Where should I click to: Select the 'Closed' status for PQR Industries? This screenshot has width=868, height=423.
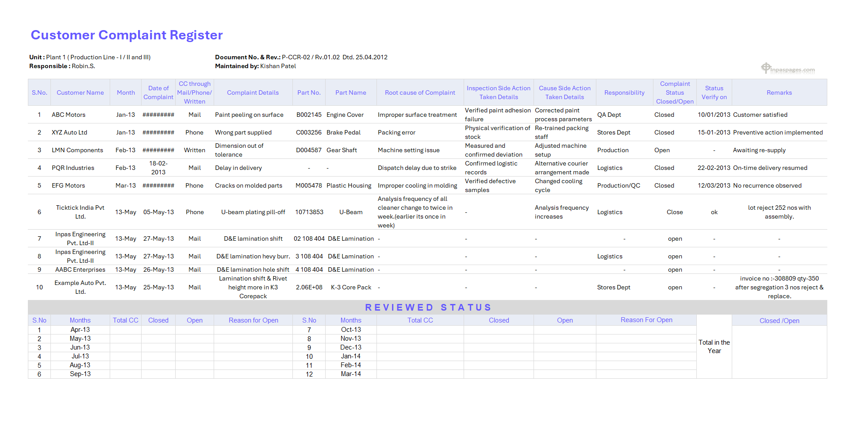point(664,168)
